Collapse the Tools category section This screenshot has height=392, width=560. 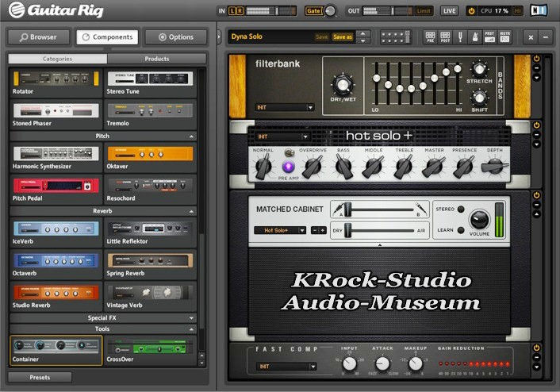103,329
